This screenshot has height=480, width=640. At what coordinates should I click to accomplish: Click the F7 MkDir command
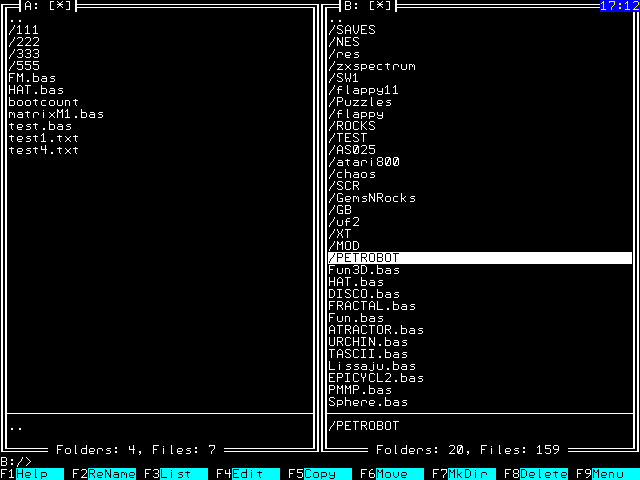pos(455,474)
